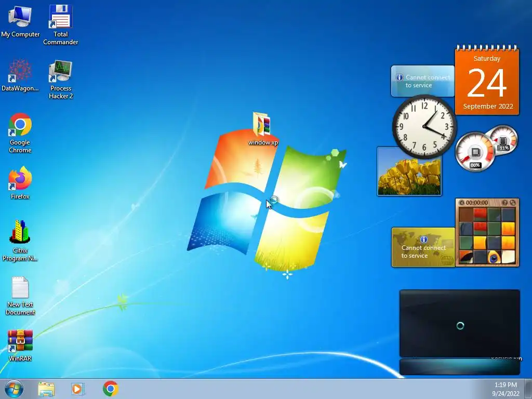The height and width of the screenshot is (399, 532).
Task: Click the info icon in weather gadget
Action: click(400, 77)
